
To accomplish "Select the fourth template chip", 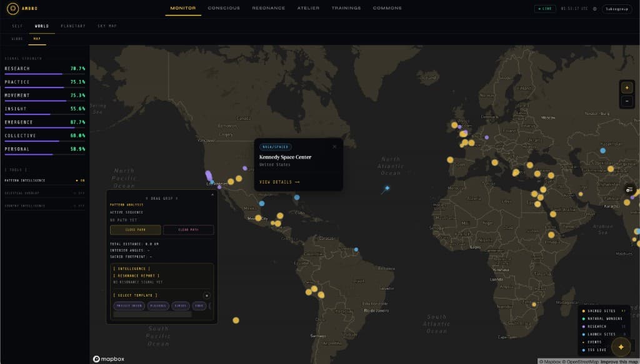I will pos(199,306).
